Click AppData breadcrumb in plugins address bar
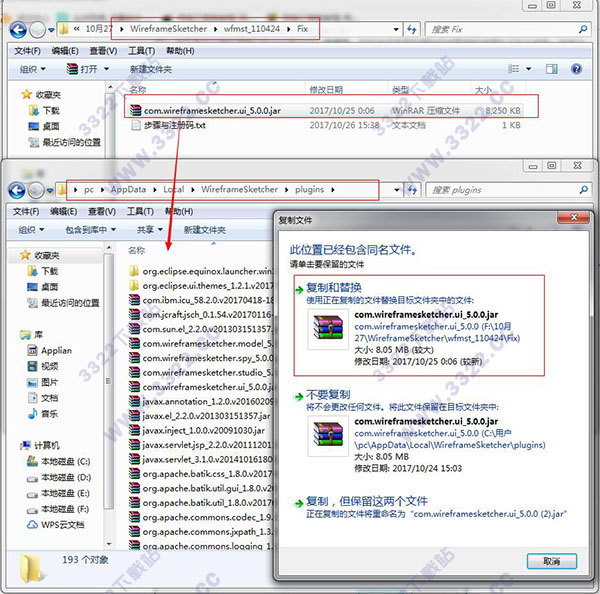The height and width of the screenshot is (594, 600). click(128, 189)
